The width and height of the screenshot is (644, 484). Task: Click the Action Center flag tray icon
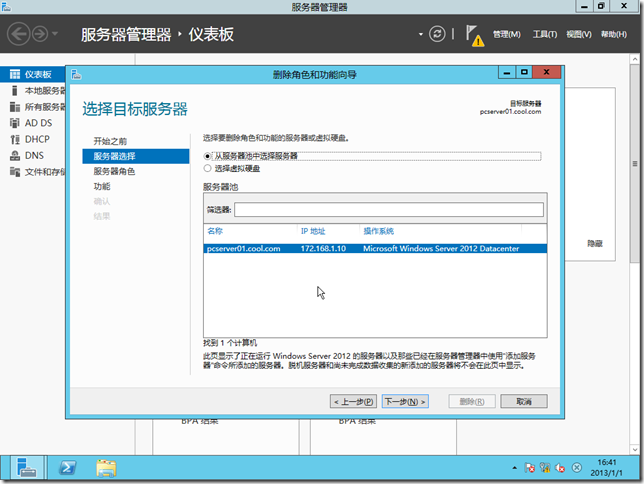pyautogui.click(x=529, y=468)
